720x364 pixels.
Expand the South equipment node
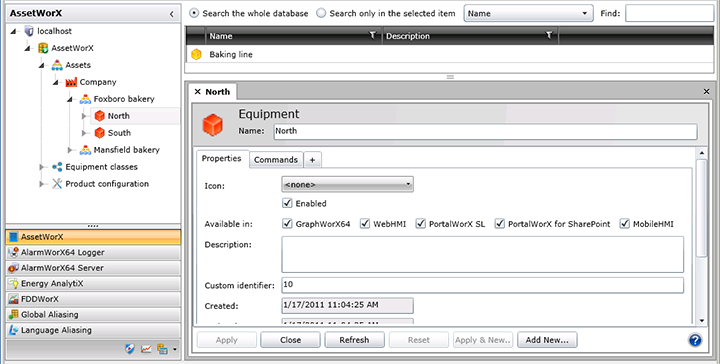tap(85, 133)
